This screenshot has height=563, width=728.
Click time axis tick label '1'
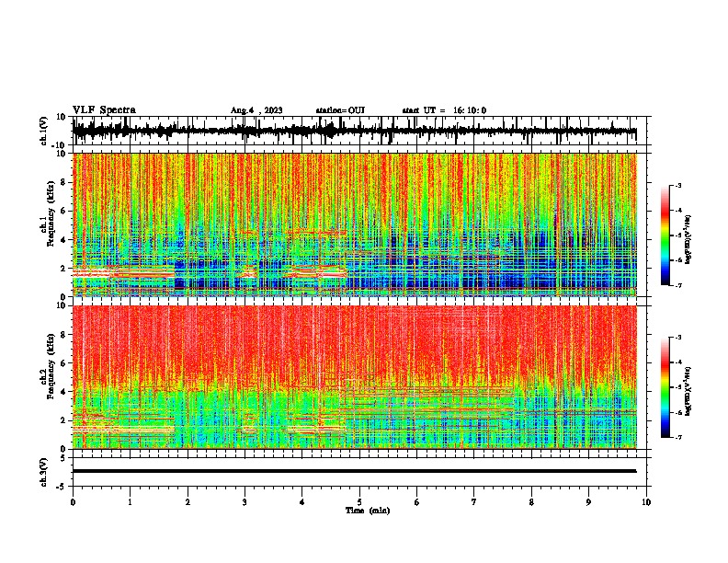coord(130,502)
